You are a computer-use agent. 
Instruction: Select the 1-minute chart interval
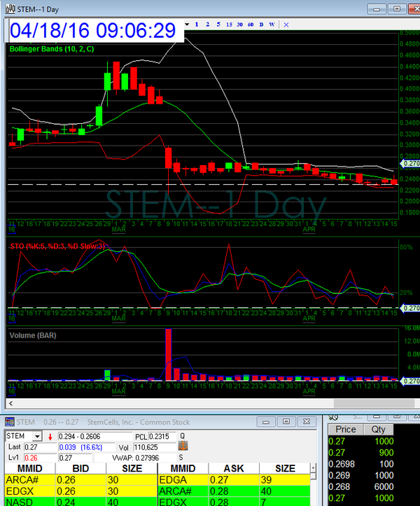click(x=197, y=24)
